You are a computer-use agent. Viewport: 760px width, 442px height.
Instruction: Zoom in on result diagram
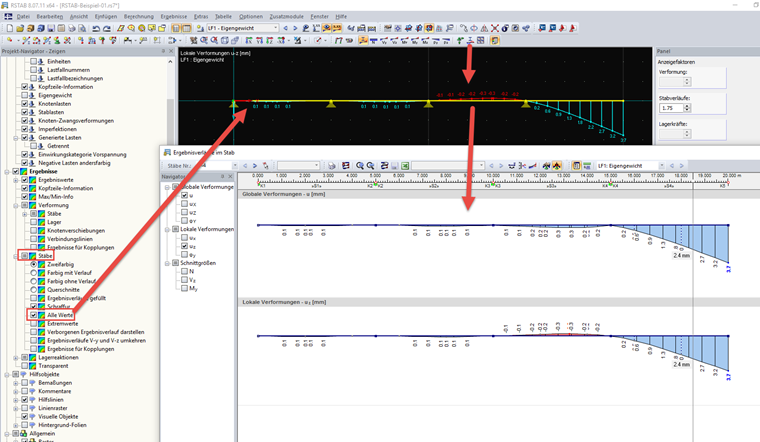(360, 166)
